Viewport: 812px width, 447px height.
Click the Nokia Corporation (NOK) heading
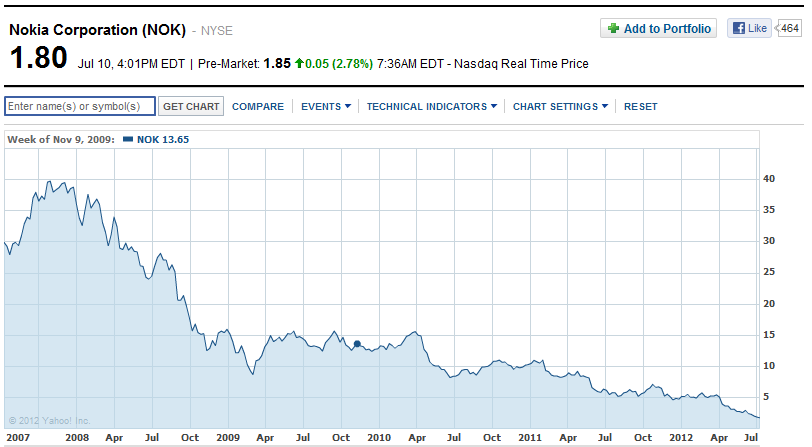pos(97,30)
